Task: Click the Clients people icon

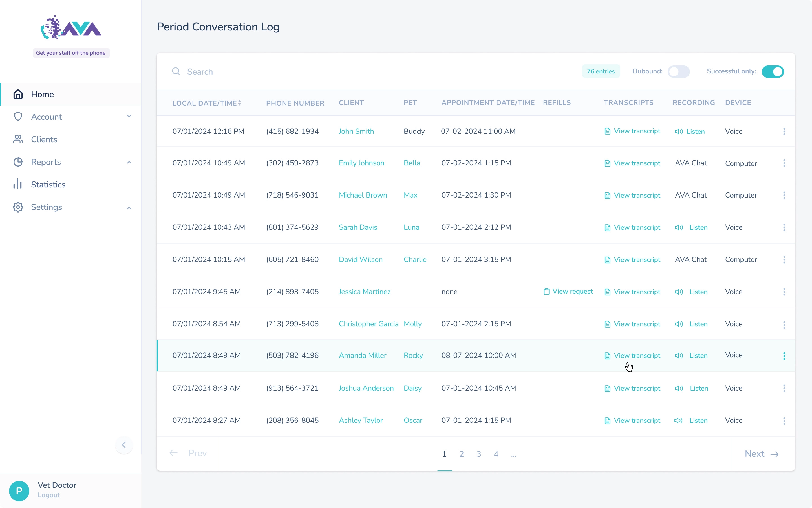Action: [18, 139]
